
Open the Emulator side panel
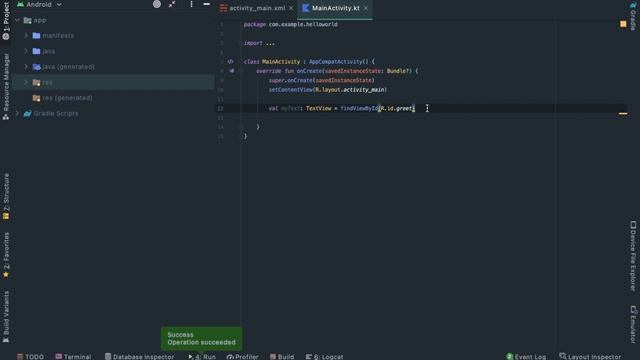[633, 324]
